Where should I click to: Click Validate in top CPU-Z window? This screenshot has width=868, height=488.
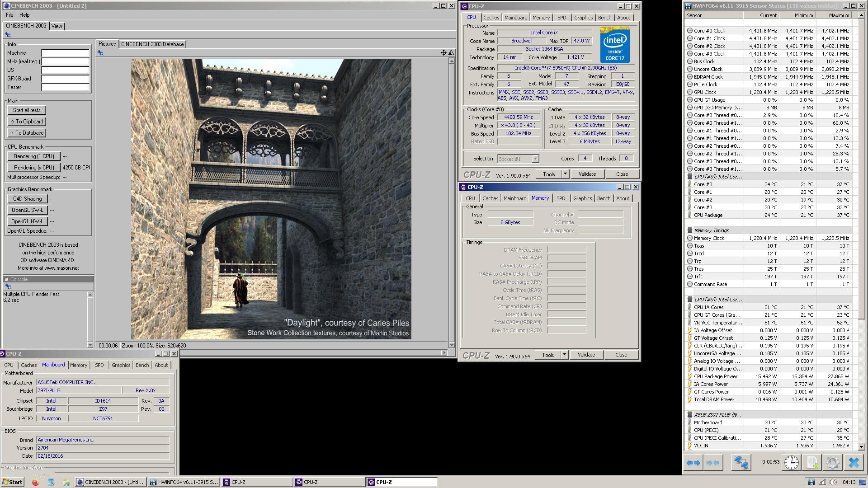tap(587, 174)
